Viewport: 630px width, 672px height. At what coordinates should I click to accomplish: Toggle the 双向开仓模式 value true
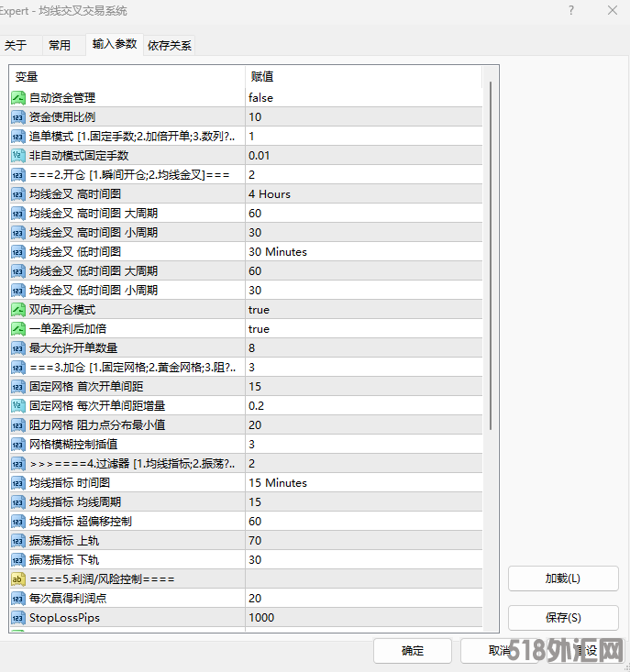tap(363, 309)
